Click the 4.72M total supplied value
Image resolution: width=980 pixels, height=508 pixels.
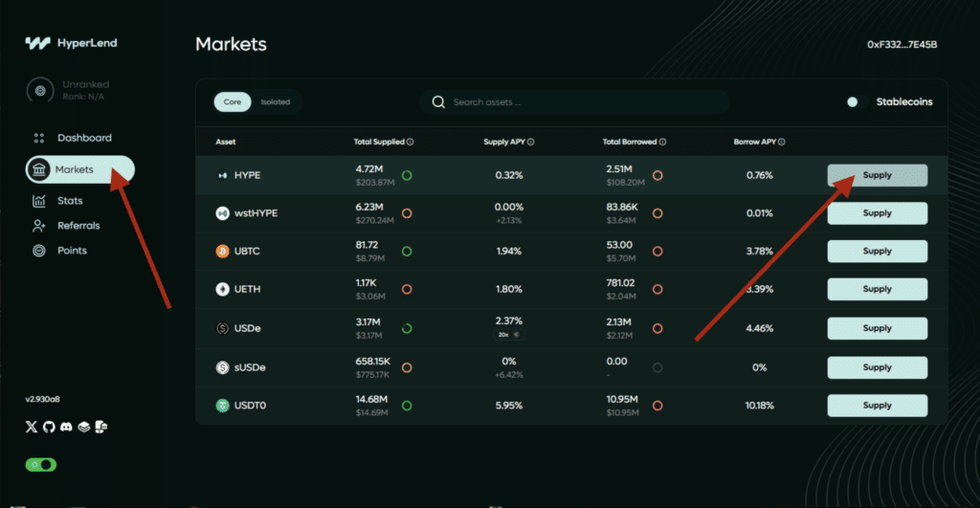tap(369, 169)
